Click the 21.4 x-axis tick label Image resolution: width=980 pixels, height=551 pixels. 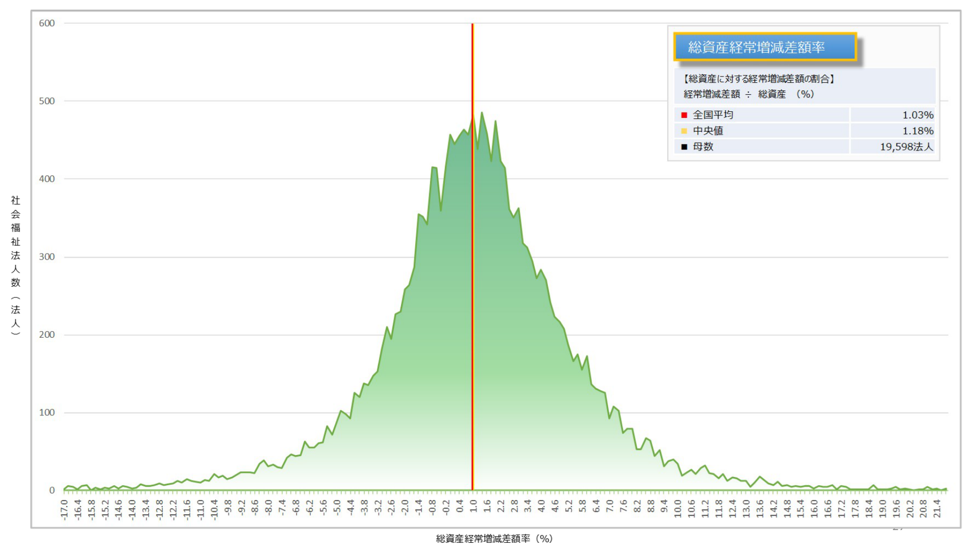tap(937, 509)
